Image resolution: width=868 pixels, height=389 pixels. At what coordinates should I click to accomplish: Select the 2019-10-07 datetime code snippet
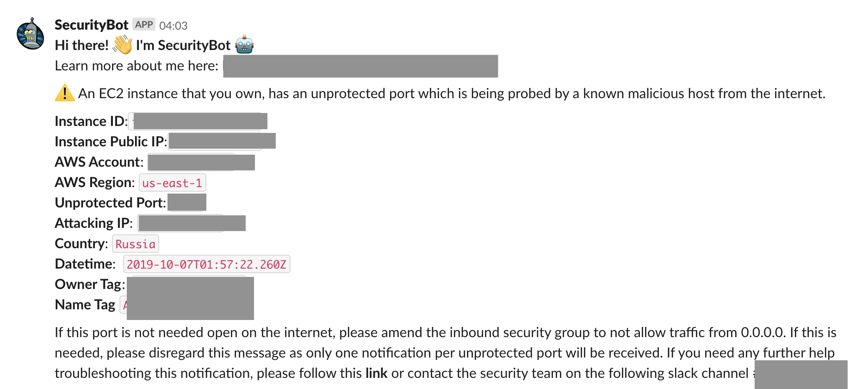[x=206, y=264]
